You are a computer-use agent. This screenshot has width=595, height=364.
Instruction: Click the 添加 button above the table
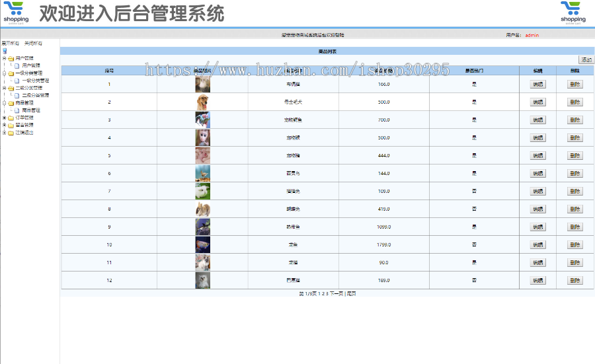point(586,59)
